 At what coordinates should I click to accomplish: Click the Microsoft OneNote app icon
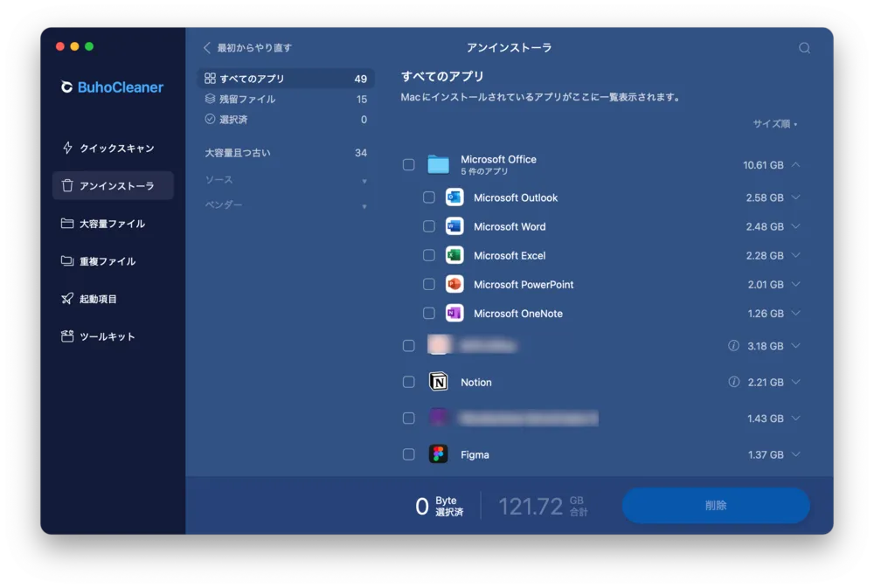click(454, 314)
